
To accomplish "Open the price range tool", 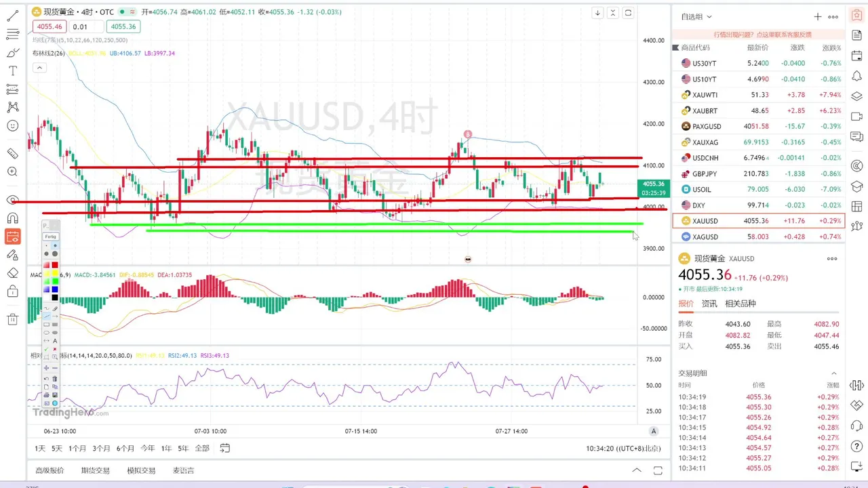I will click(x=12, y=89).
